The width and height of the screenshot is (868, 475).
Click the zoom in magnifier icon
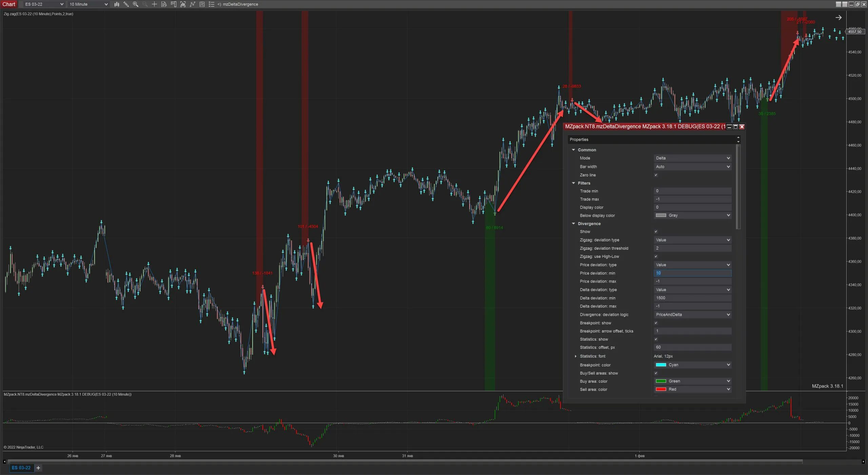point(136,4)
